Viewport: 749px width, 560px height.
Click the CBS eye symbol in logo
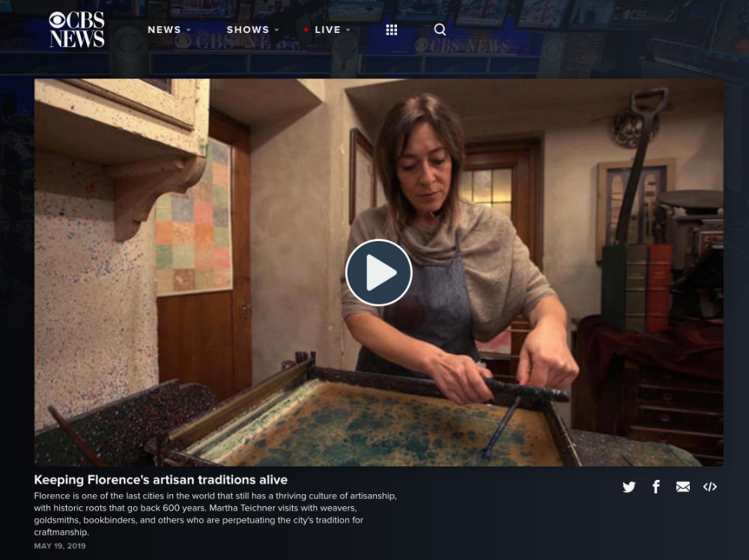click(57, 20)
